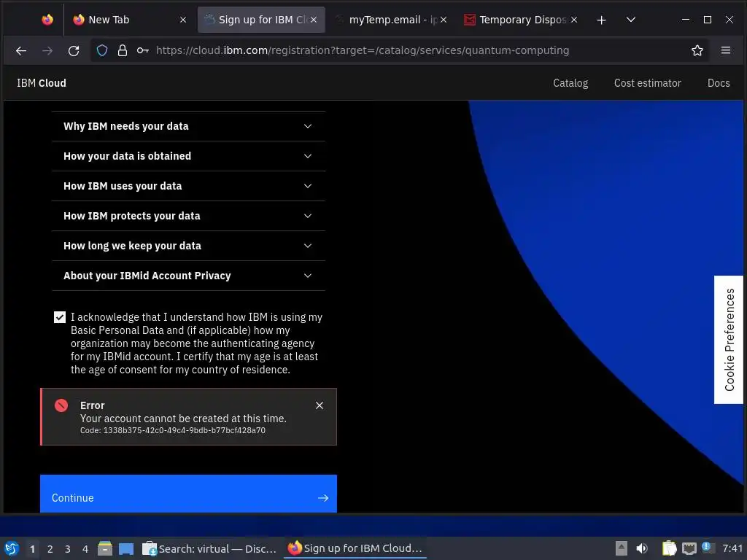Switch to workspace 1 in taskbar
747x560 pixels.
pos(32,549)
